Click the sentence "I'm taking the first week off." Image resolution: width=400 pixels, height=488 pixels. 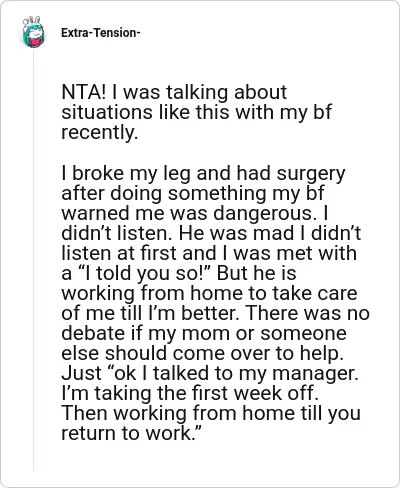(190, 393)
